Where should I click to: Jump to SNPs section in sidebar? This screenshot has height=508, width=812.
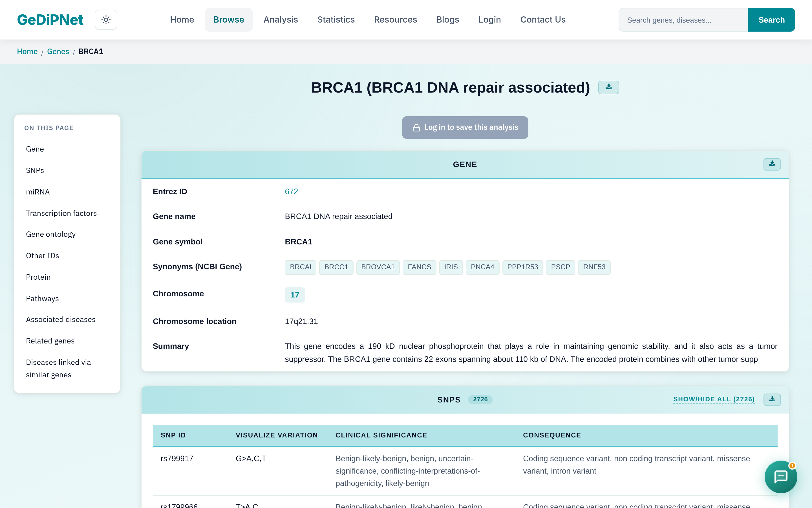pos(67,171)
